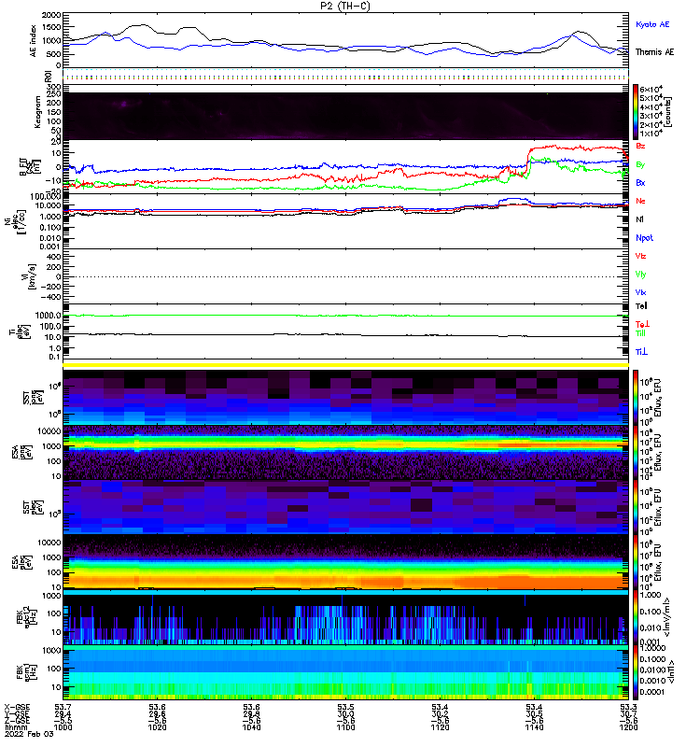Select the red Te perpendicular legend label
Screen dimensions: 700x747
[642, 324]
